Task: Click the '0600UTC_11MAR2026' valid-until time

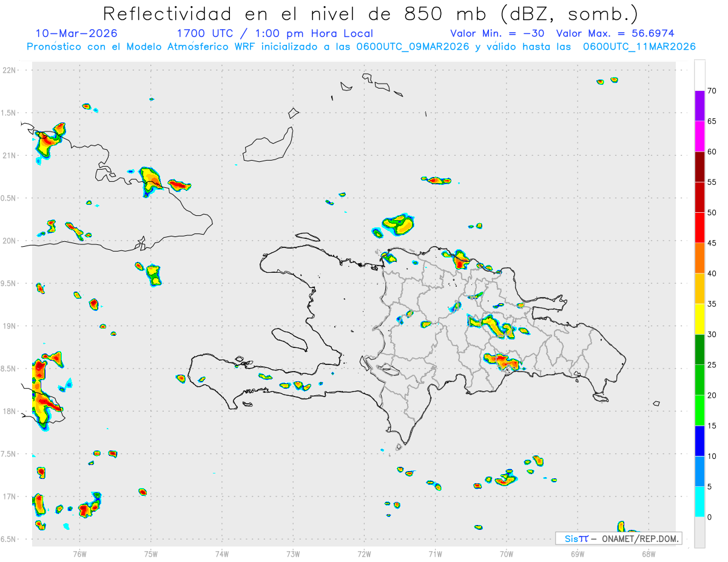Action: (x=639, y=47)
